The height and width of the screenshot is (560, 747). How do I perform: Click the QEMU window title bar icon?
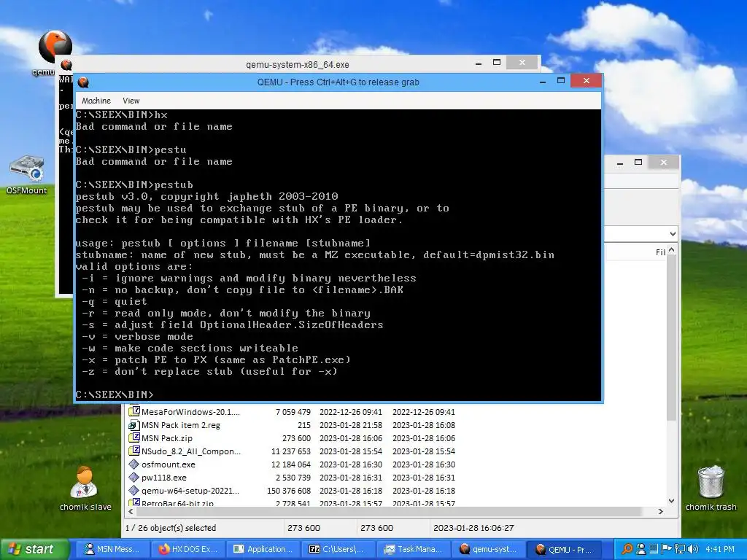click(83, 82)
